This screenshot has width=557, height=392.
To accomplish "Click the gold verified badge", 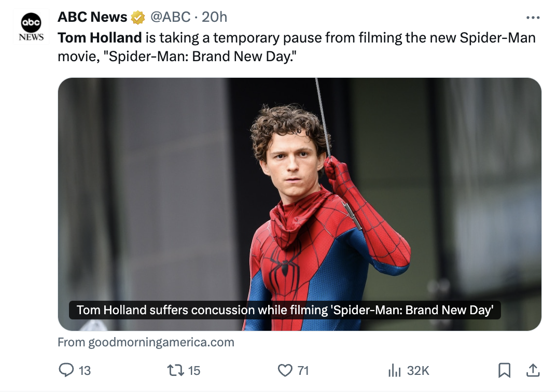I will click(x=138, y=18).
